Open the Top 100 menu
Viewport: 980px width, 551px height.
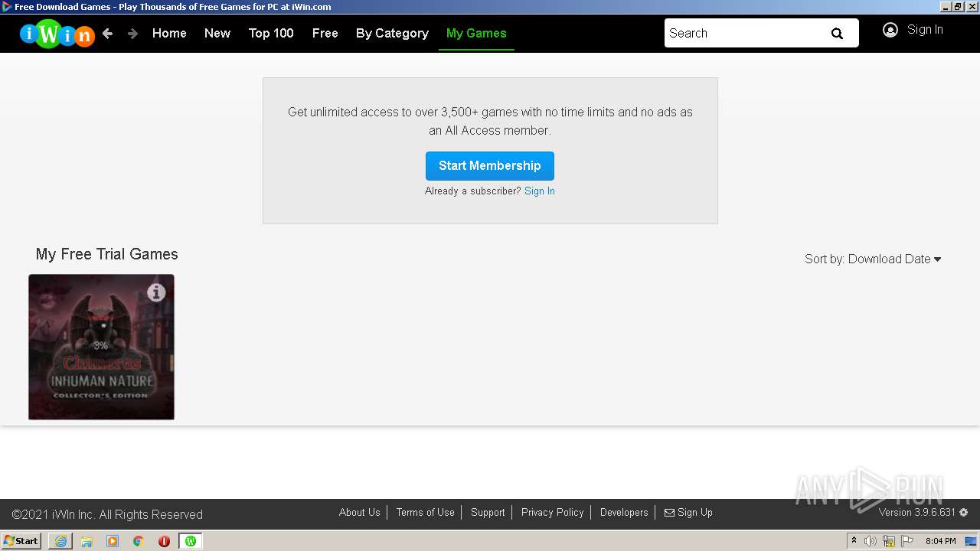point(271,34)
